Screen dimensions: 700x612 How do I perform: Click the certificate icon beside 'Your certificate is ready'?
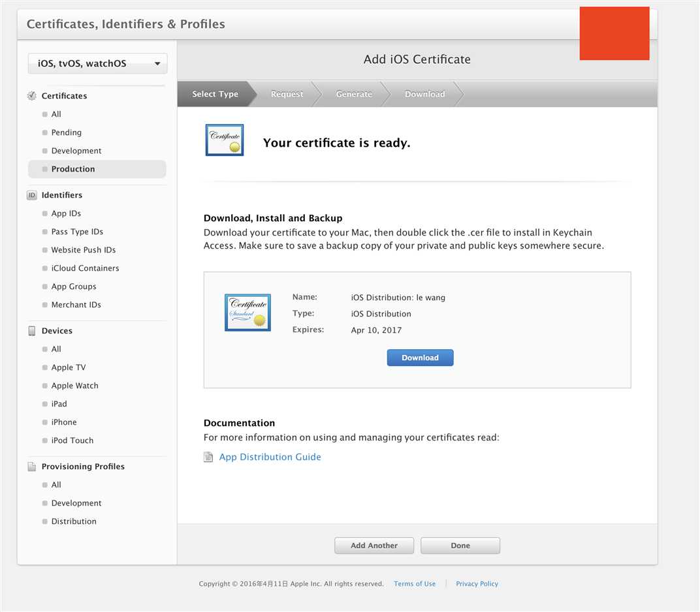click(225, 140)
